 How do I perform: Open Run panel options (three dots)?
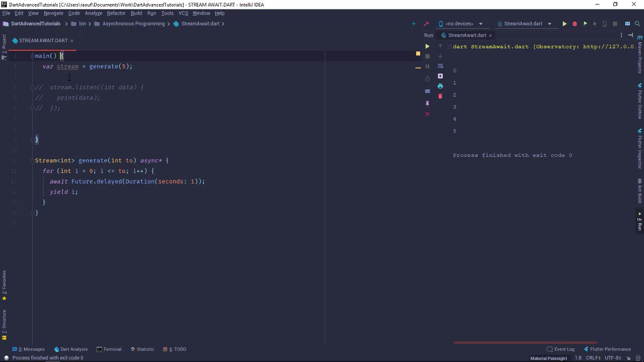tap(621, 35)
